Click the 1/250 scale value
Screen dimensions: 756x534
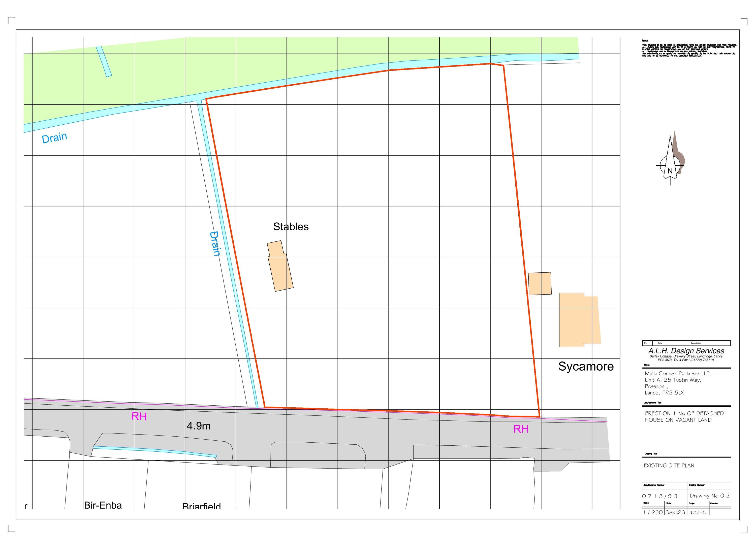coord(653,512)
